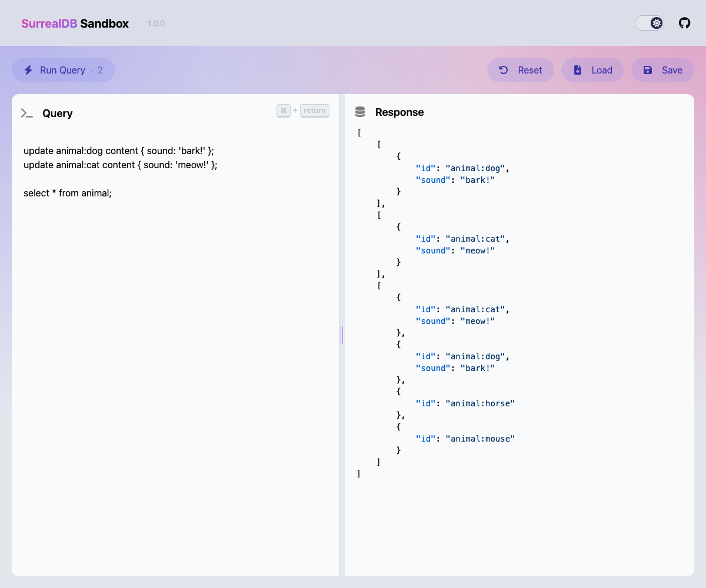Click the Reset circular arrow icon
The width and height of the screenshot is (706, 588).
504,70
